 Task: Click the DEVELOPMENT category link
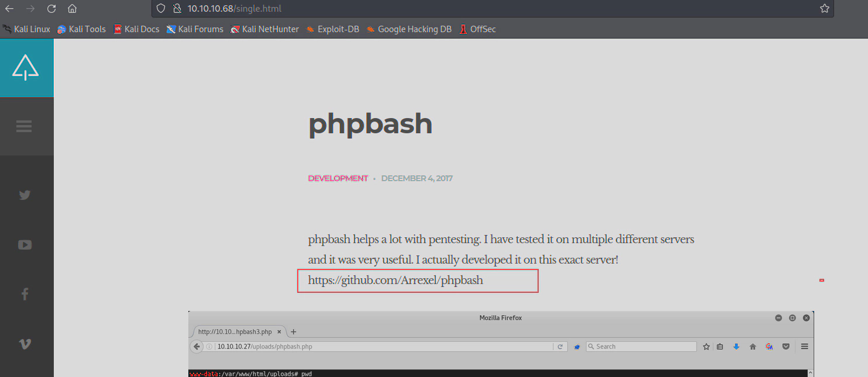click(x=338, y=178)
